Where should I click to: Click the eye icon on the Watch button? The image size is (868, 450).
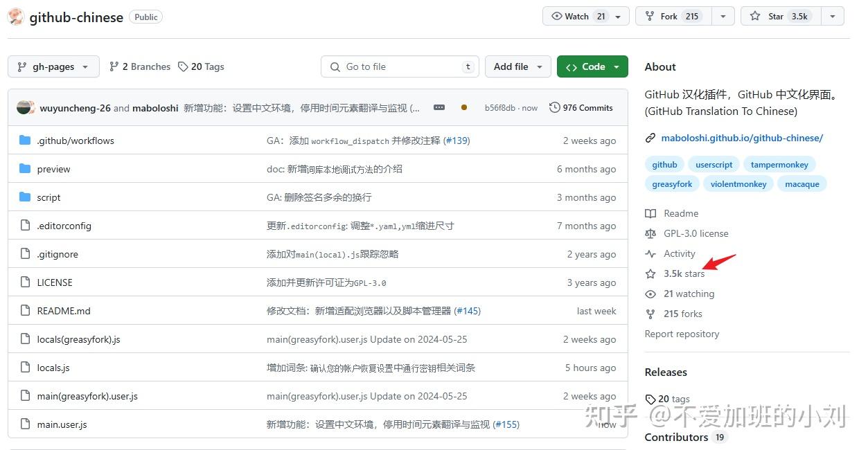click(556, 15)
